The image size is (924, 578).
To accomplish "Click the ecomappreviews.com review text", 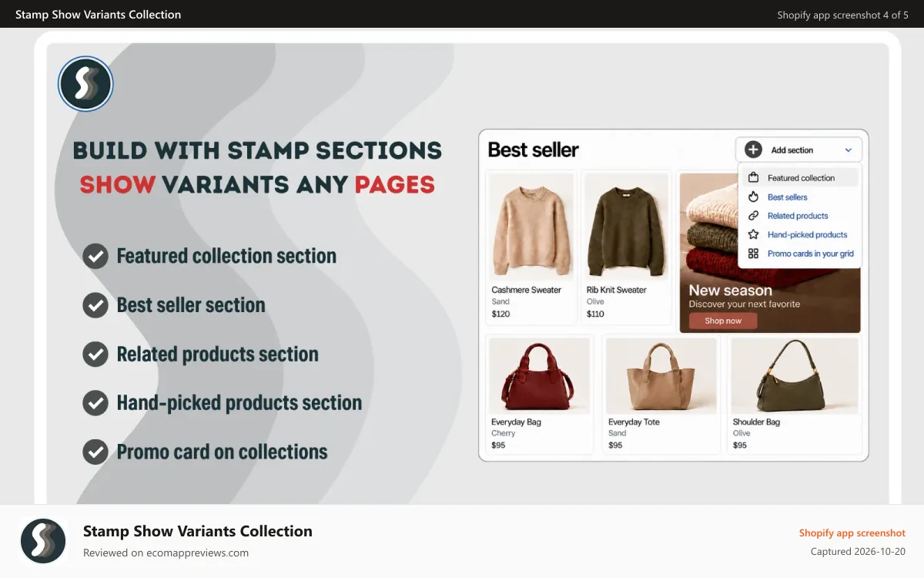I will point(166,553).
